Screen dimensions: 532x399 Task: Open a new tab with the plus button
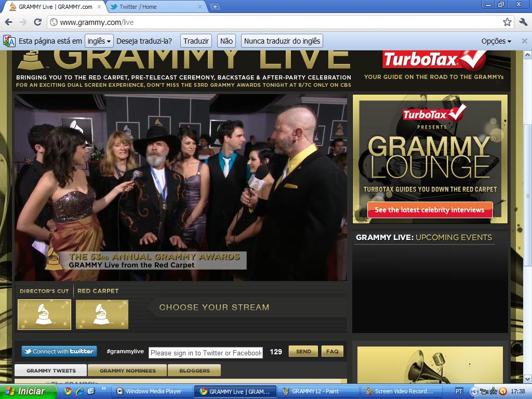pos(215,7)
